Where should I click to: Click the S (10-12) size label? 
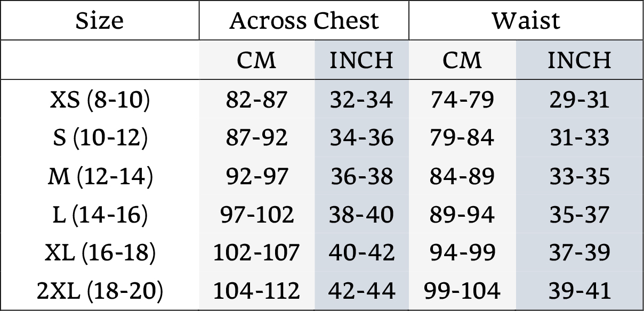(100, 138)
